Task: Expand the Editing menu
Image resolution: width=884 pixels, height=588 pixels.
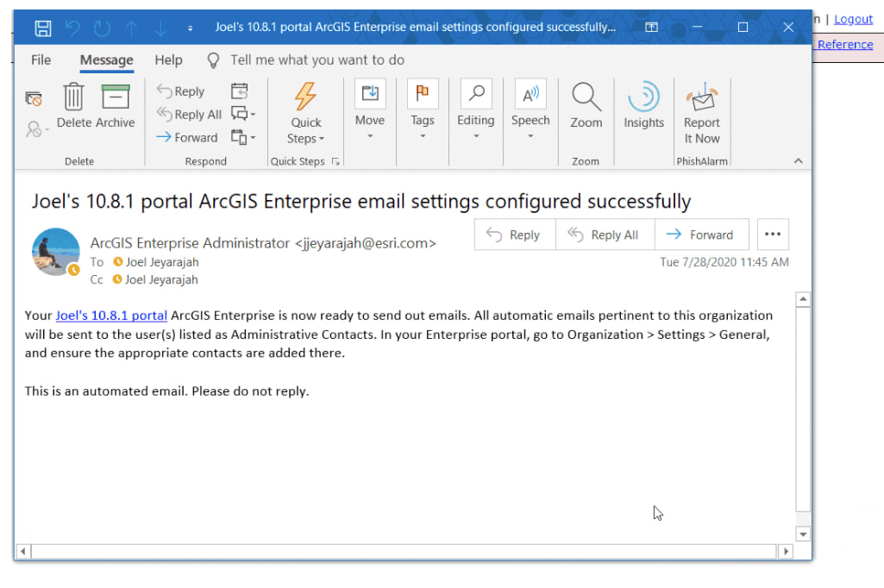Action: coord(476,110)
